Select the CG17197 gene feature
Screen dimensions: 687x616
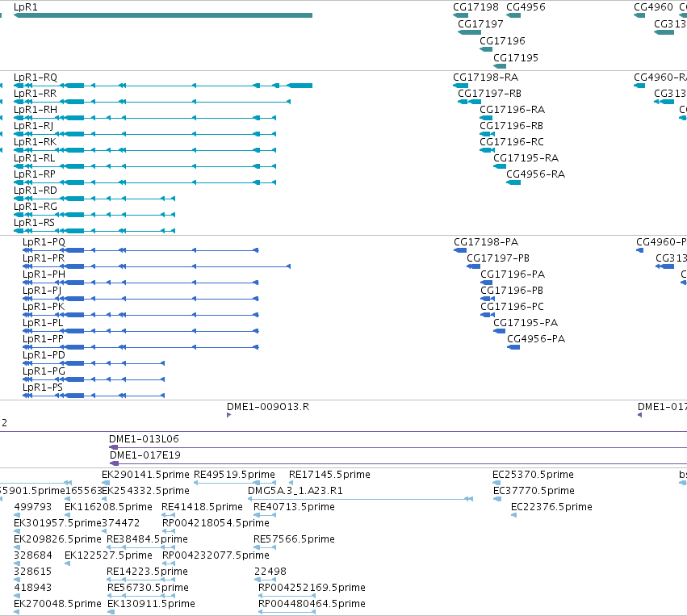pos(469,32)
